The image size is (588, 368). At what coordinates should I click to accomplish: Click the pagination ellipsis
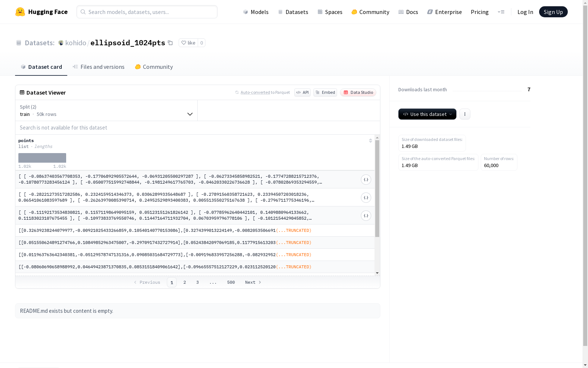[x=213, y=282]
